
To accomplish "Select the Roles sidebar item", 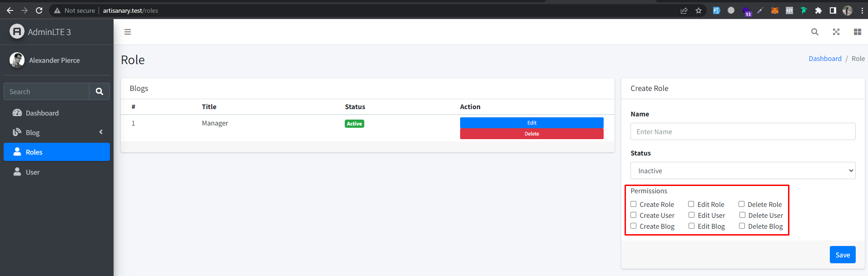I will 57,152.
